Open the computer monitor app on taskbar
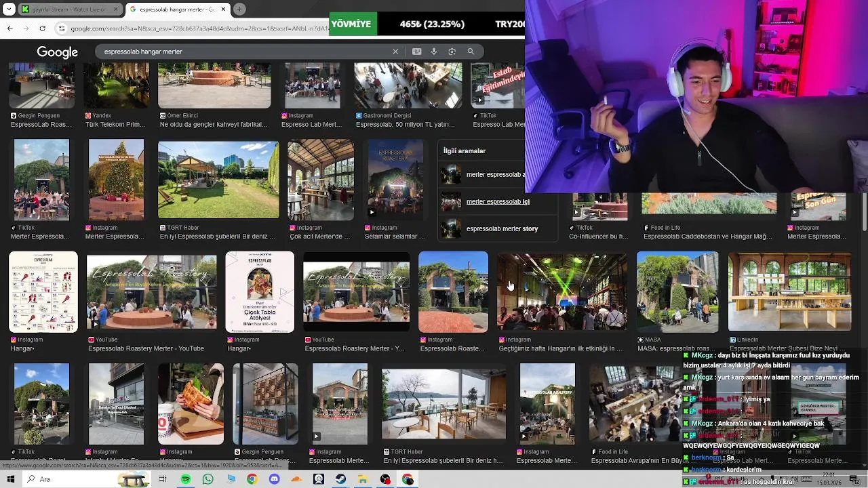 [x=231, y=479]
